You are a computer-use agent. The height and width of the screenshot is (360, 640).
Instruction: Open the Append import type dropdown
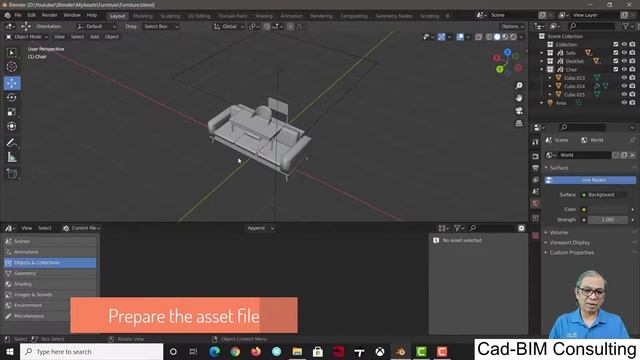click(260, 228)
